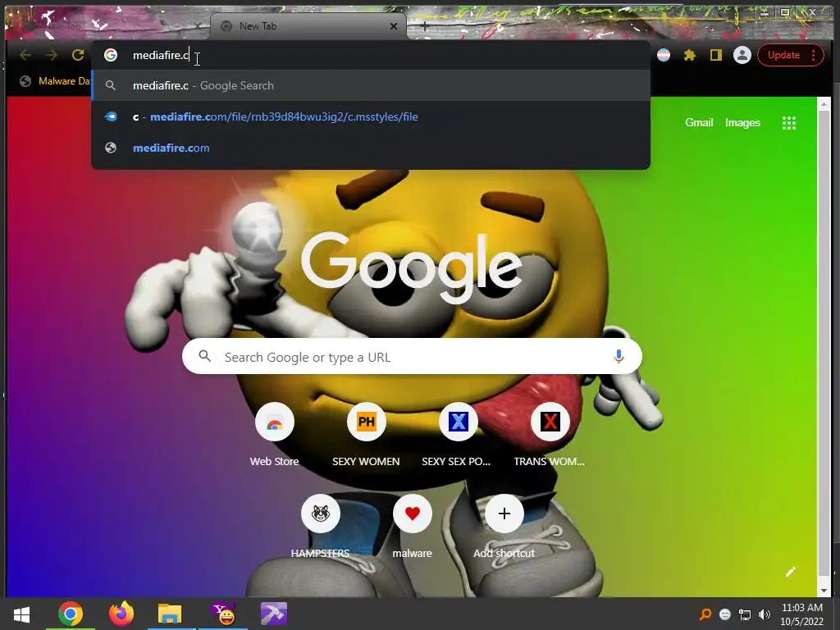Image resolution: width=840 pixels, height=630 pixels.
Task: Click the magnifier in the Google search box
Action: coord(204,356)
